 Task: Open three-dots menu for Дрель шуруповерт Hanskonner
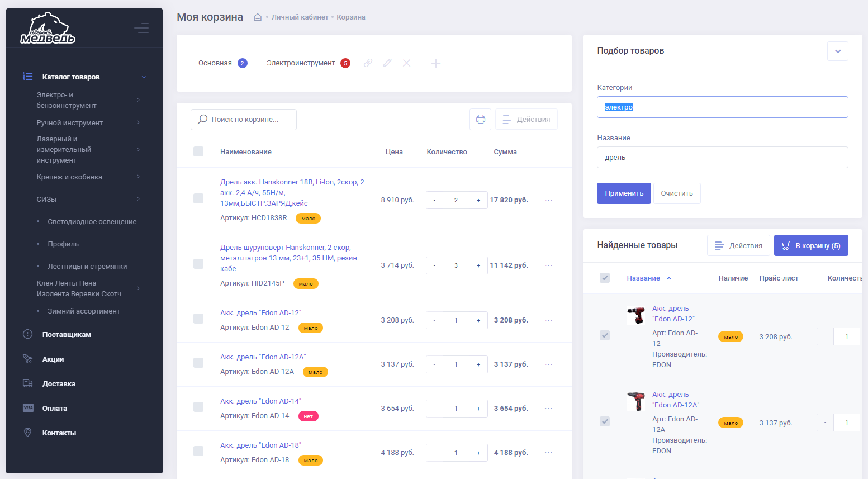pos(548,265)
